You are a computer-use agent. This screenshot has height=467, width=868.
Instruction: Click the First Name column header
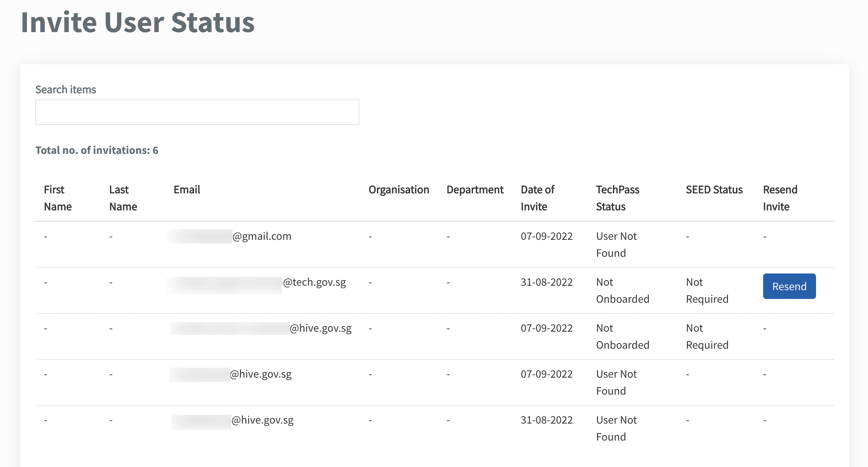tap(58, 198)
